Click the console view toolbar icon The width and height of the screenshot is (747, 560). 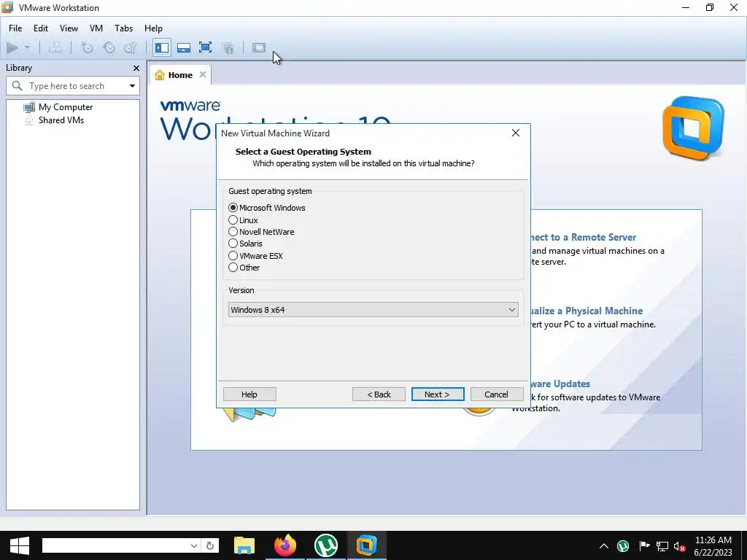tap(259, 47)
